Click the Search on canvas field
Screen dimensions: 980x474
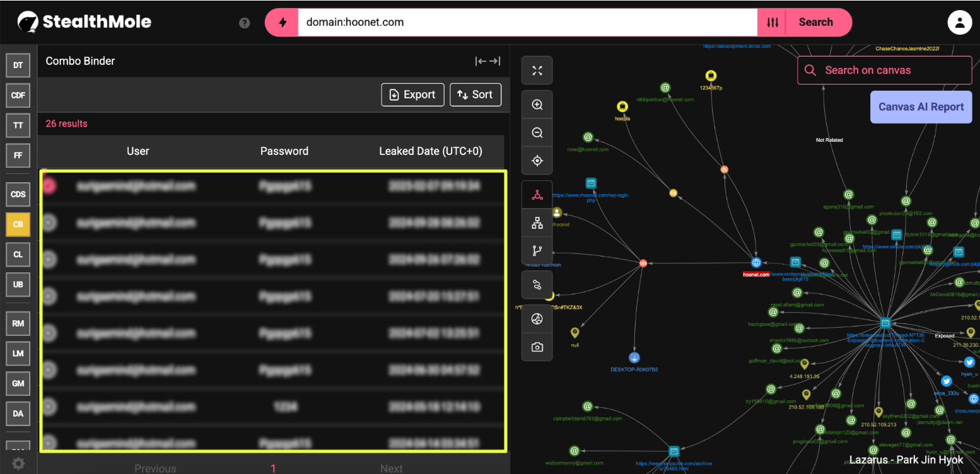point(884,70)
